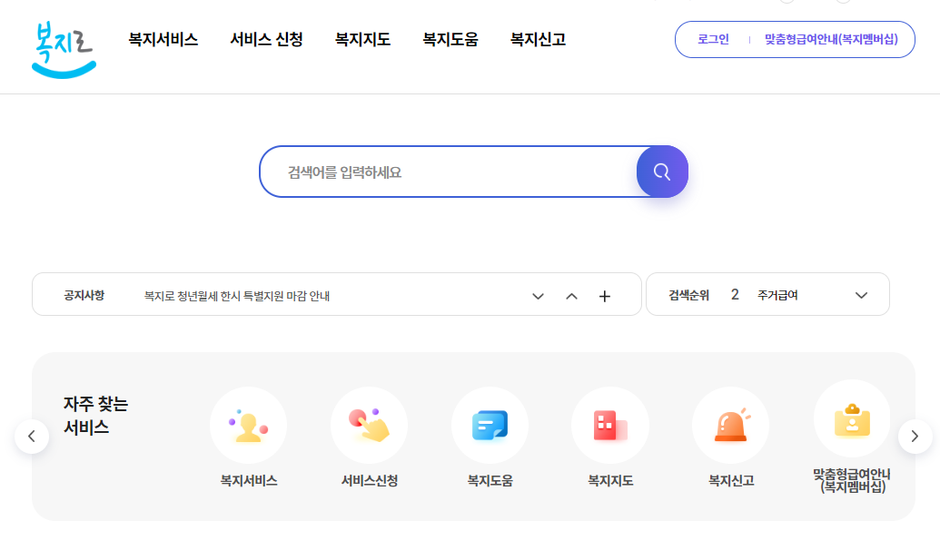This screenshot has height=560, width=940.
Task: Select the 복지서비스 shortcut icon
Action: coord(248,425)
